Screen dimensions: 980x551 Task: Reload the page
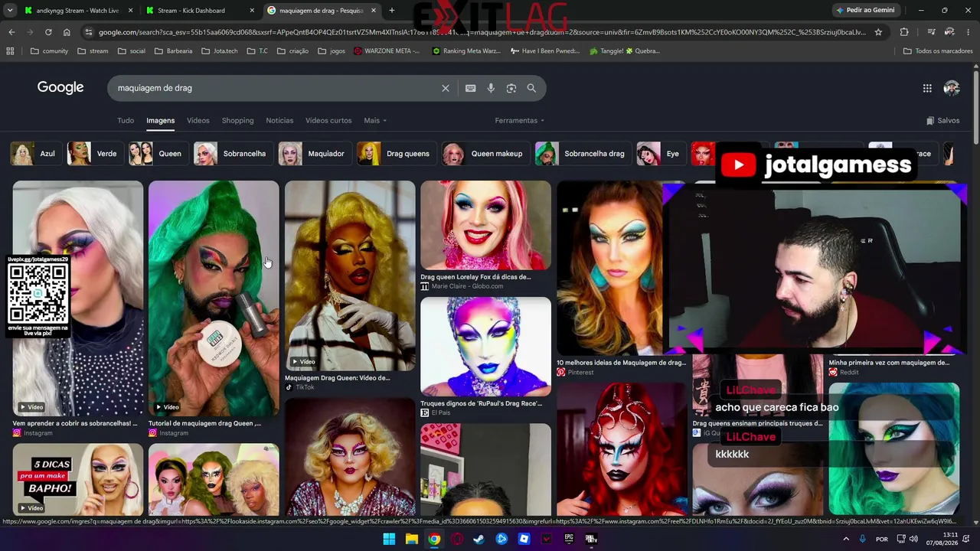click(48, 32)
